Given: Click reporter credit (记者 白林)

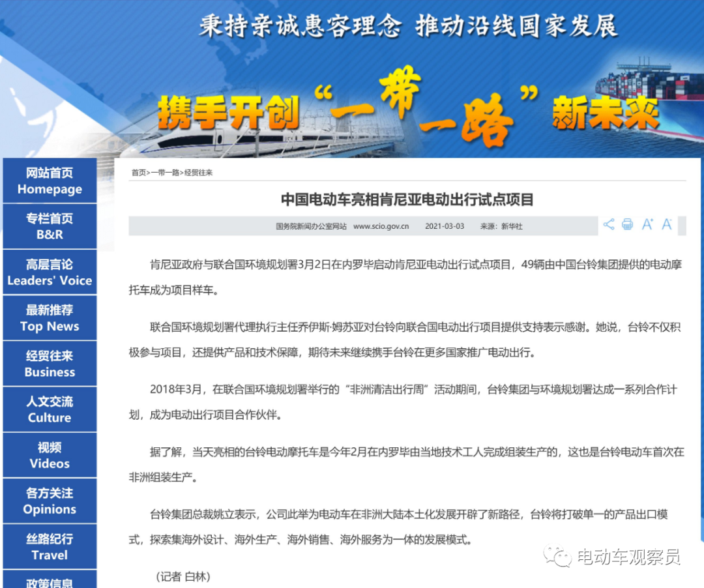Looking at the screenshot, I should tap(183, 576).
